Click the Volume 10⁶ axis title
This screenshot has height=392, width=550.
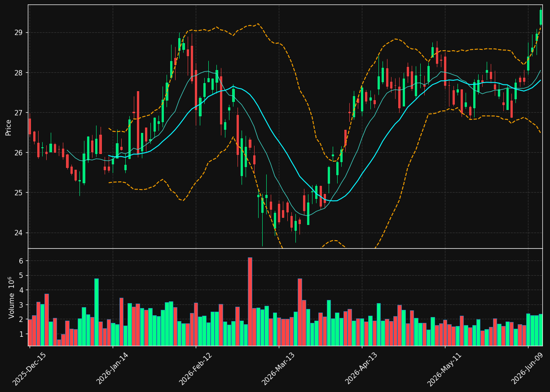point(11,297)
